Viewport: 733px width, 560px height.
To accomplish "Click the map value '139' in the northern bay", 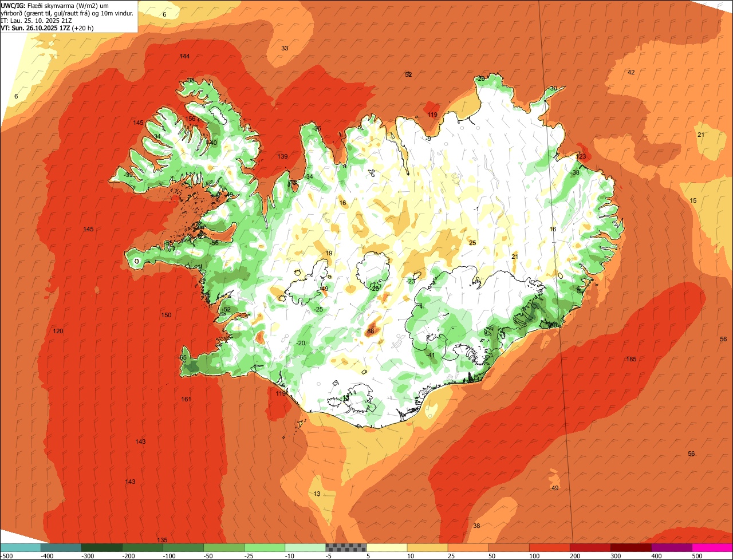I will 282,156.
